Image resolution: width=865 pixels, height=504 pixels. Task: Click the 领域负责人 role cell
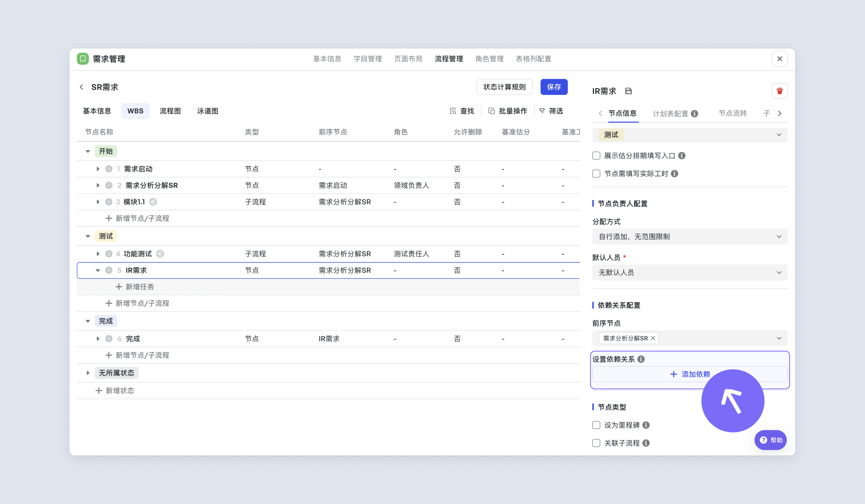point(411,185)
